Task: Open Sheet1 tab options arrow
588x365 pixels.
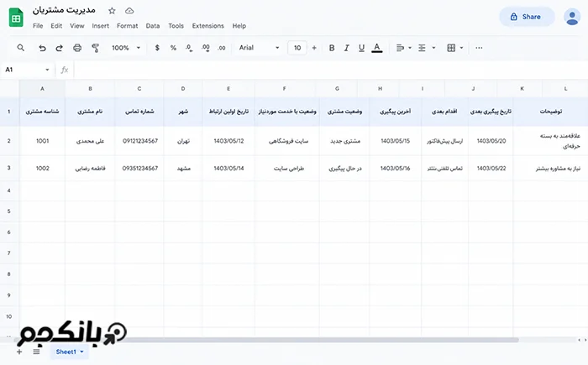Action: pyautogui.click(x=81, y=352)
